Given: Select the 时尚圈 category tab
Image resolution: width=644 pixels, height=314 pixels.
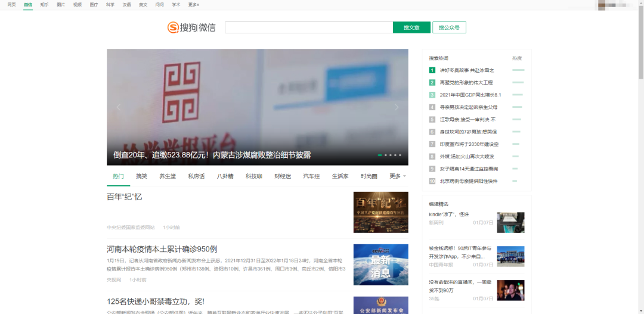Looking at the screenshot, I should pyautogui.click(x=369, y=176).
